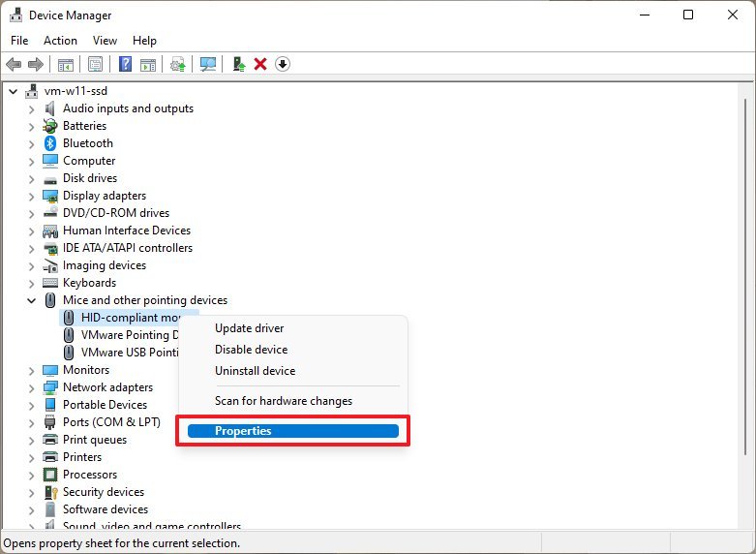Expand the Imaging devices chevron
The image size is (756, 554).
(x=31, y=266)
